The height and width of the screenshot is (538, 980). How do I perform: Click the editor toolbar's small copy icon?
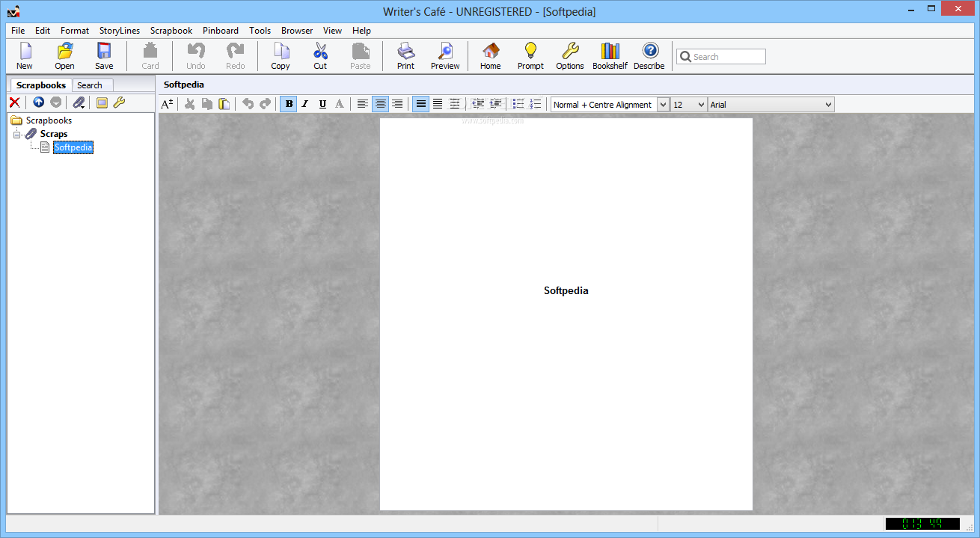pos(207,104)
